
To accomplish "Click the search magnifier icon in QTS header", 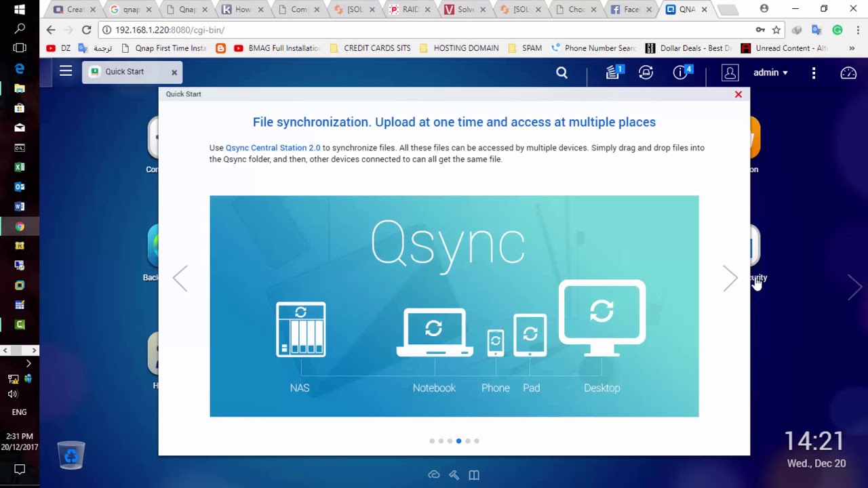I will coord(561,73).
